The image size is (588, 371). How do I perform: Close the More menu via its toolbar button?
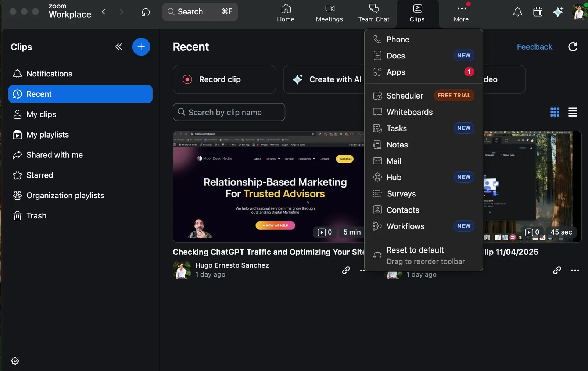point(461,14)
